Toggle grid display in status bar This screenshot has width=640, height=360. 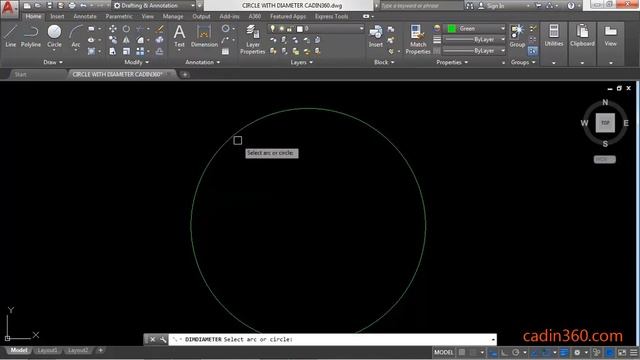tap(462, 352)
